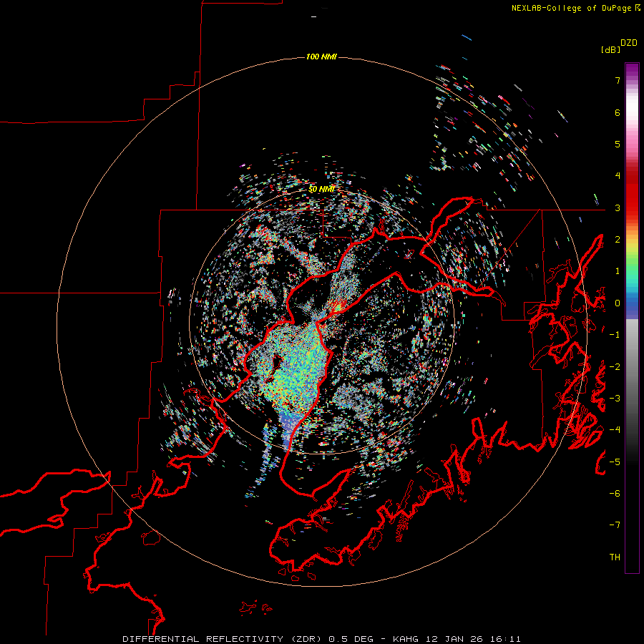The image size is (644, 644).
Task: Click the 4 value on the colorbar scale
Action: 618,176
